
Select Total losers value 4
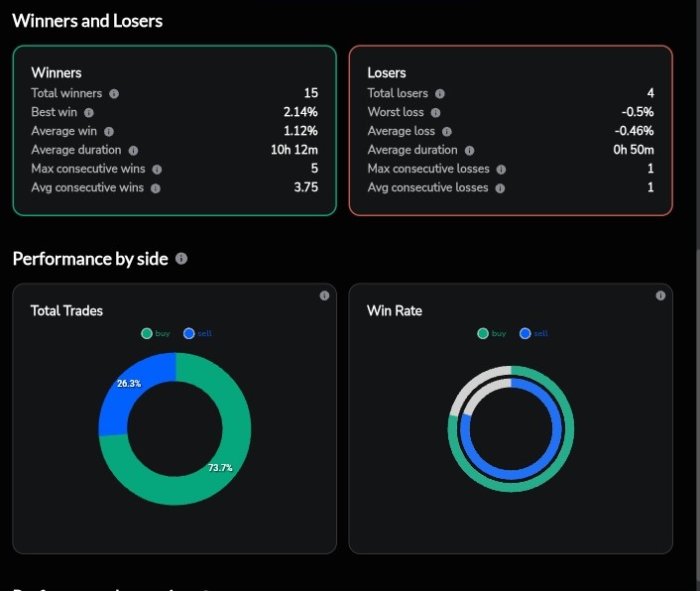point(650,93)
